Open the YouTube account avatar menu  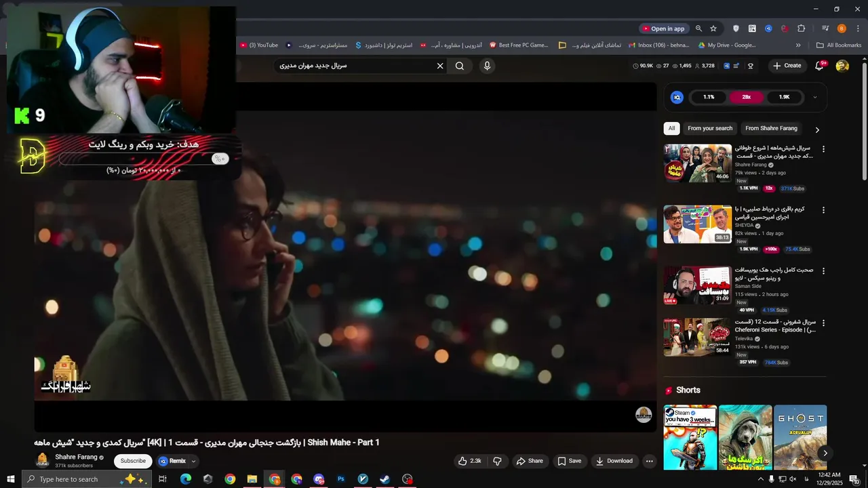[842, 66]
